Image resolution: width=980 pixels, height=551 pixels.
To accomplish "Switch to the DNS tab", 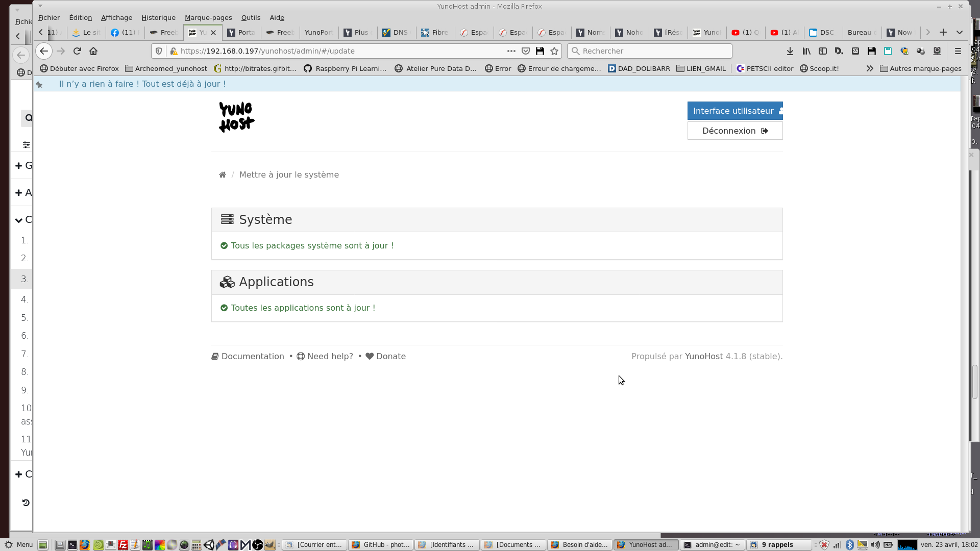I will (x=396, y=32).
